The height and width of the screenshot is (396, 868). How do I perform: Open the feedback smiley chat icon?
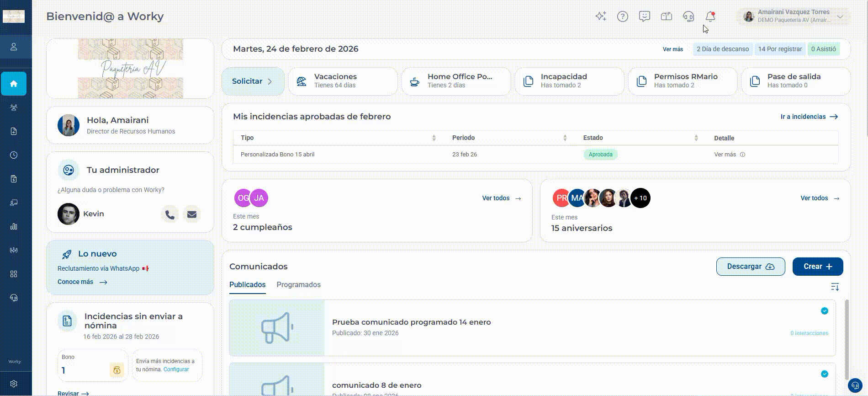(x=645, y=16)
